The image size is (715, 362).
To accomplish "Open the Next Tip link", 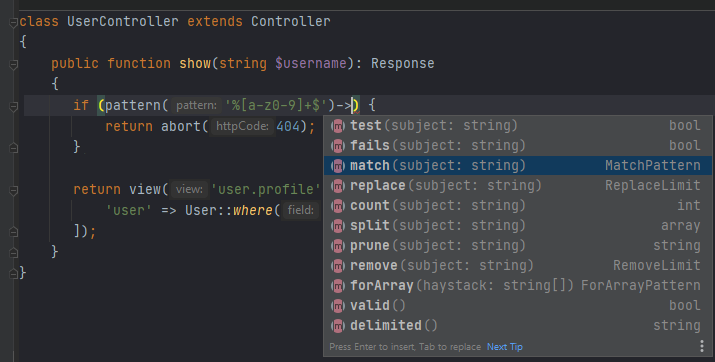I will tap(504, 347).
